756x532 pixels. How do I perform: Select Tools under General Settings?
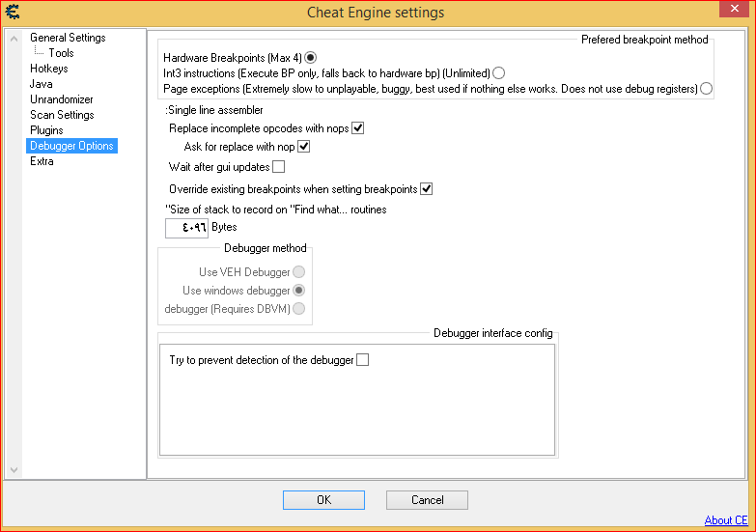tap(61, 53)
